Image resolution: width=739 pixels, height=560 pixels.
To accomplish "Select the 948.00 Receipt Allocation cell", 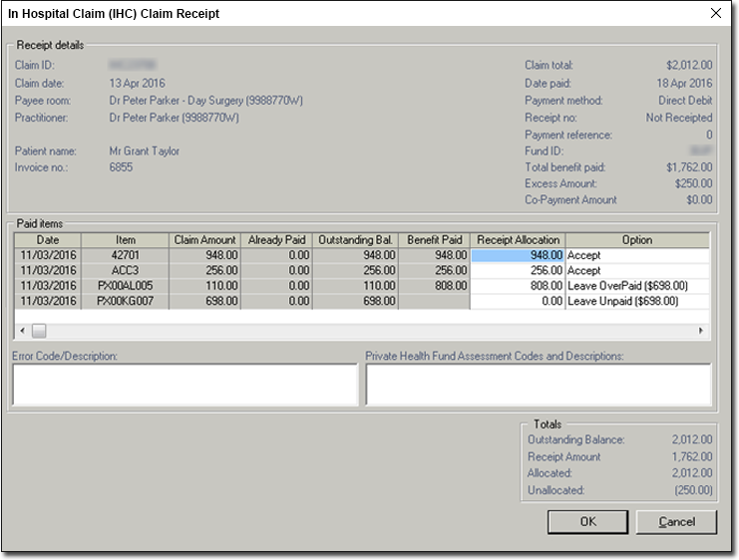I will [517, 255].
